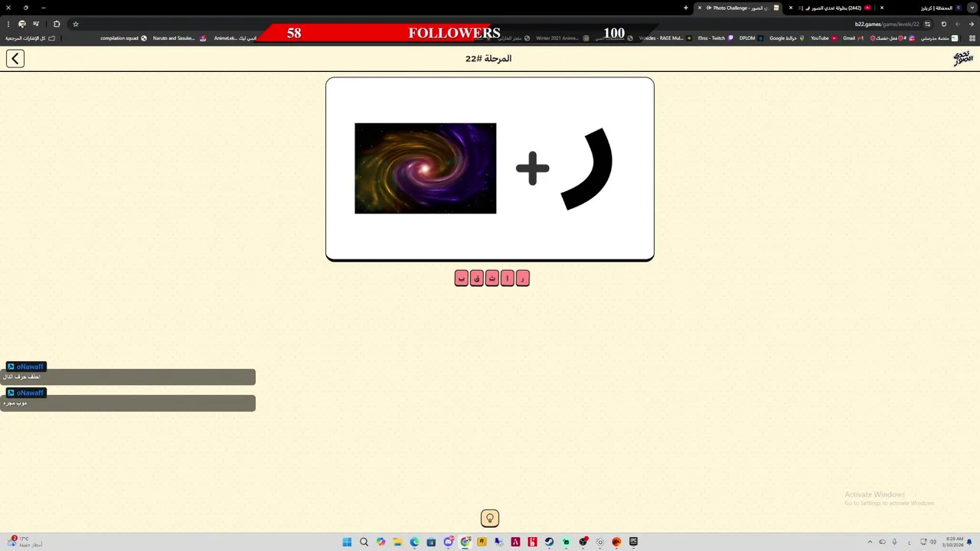Select the letter tile ب

(x=461, y=279)
